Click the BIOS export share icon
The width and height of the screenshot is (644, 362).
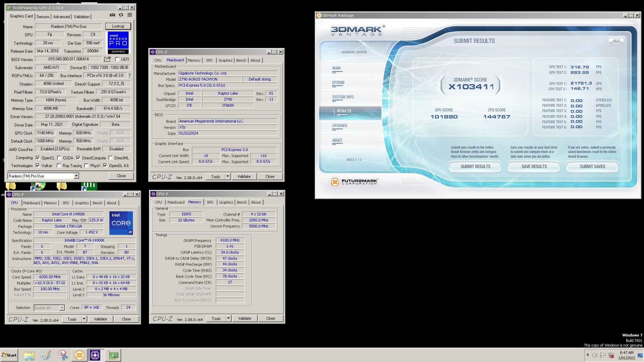107,59
